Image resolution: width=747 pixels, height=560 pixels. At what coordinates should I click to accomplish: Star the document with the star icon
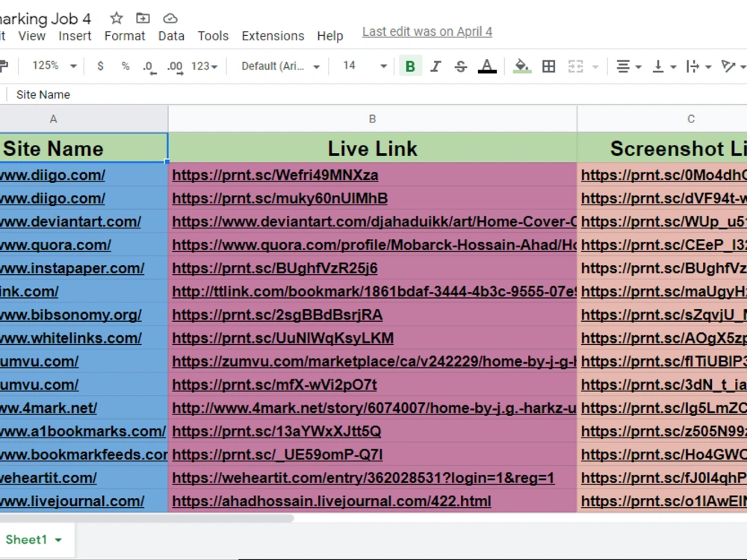pos(117,19)
